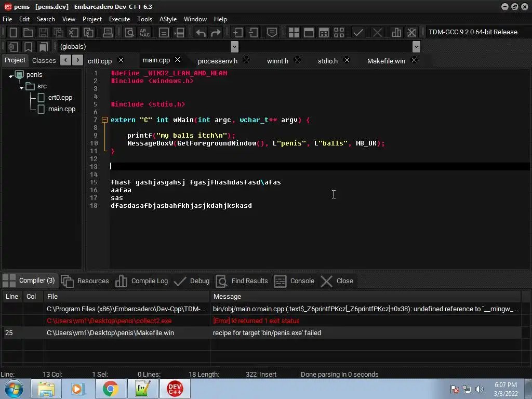532x399 pixels.
Task: Click the syntax check checkmark icon
Action: [x=358, y=33]
